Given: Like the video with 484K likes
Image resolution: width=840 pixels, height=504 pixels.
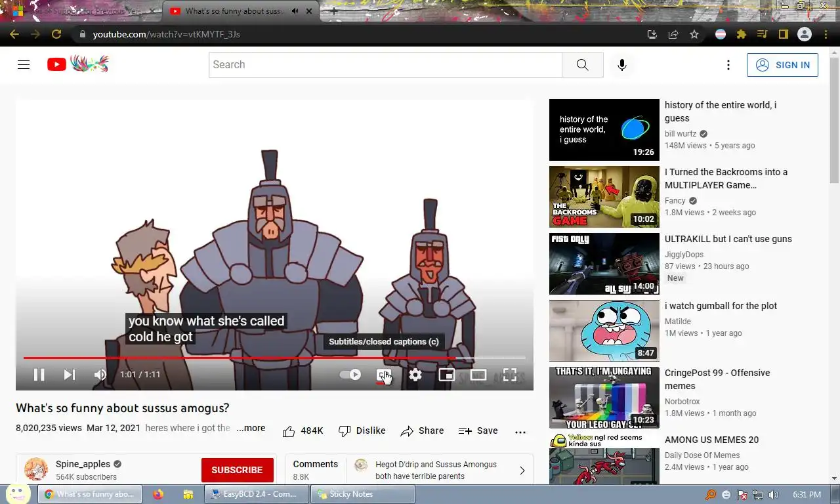Looking at the screenshot, I should point(303,431).
